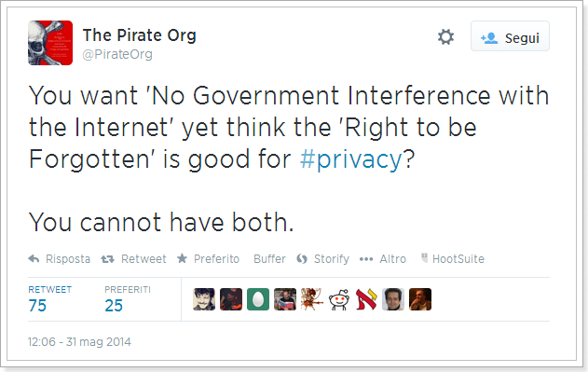Storify this tweet with the Storify icon
Viewport: 588px width, 372px height.
click(302, 259)
